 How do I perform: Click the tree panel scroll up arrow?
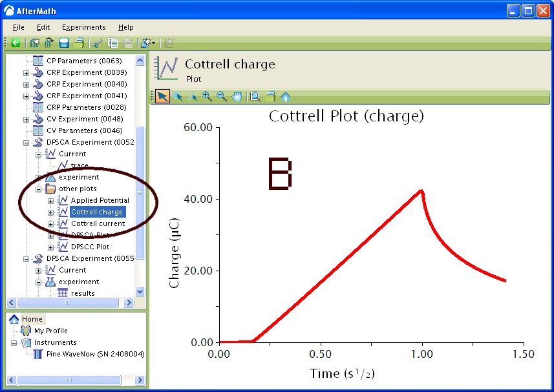(140, 61)
